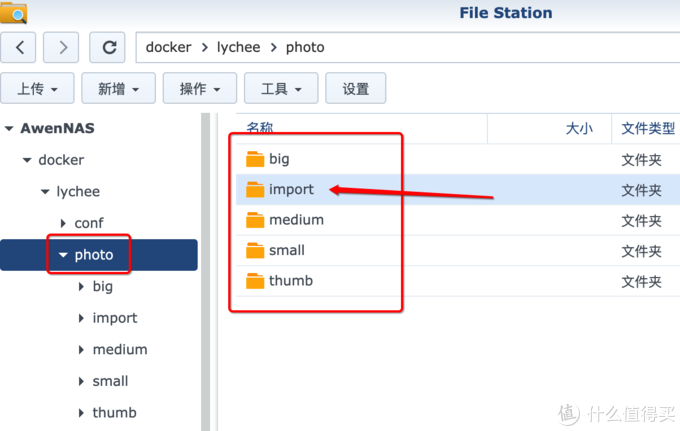Click the File Station folder icon

(14, 13)
